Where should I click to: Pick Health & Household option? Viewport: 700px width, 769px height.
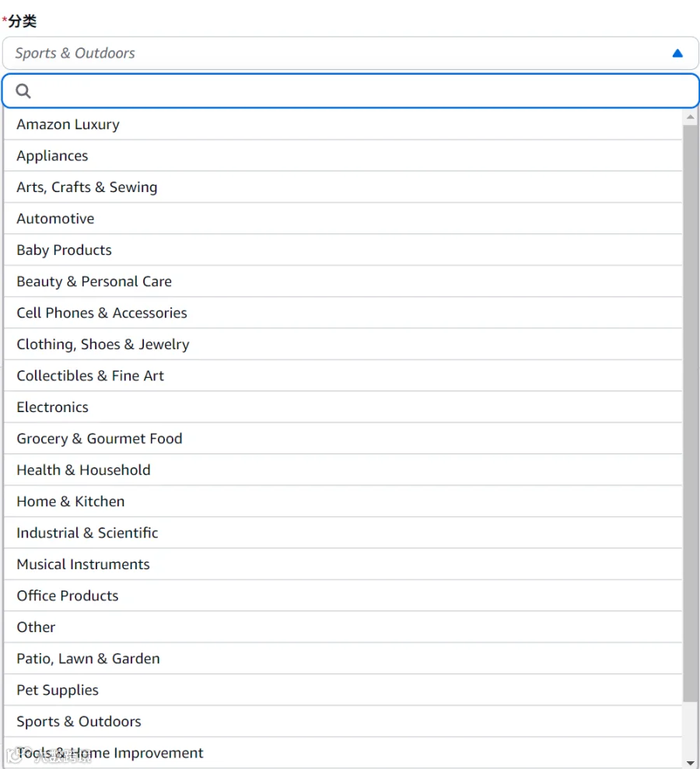[343, 470]
